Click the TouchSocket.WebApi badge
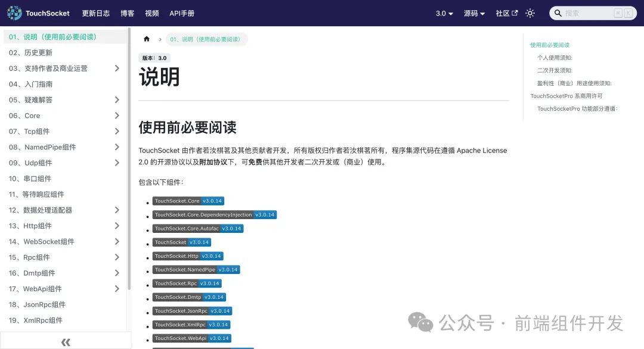644x349 pixels. point(192,338)
